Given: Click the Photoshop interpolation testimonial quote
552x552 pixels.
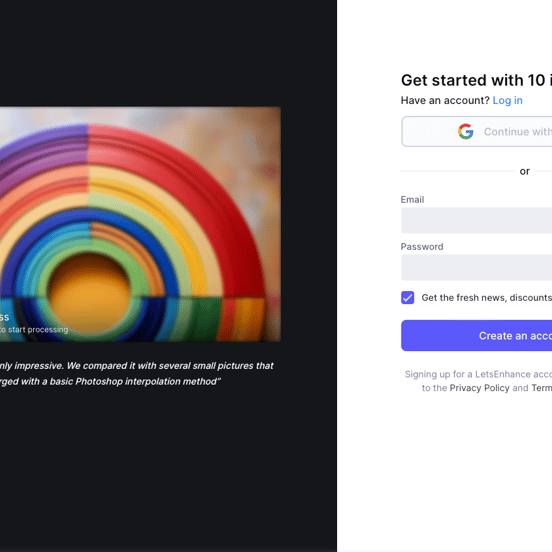Looking at the screenshot, I should [137, 374].
